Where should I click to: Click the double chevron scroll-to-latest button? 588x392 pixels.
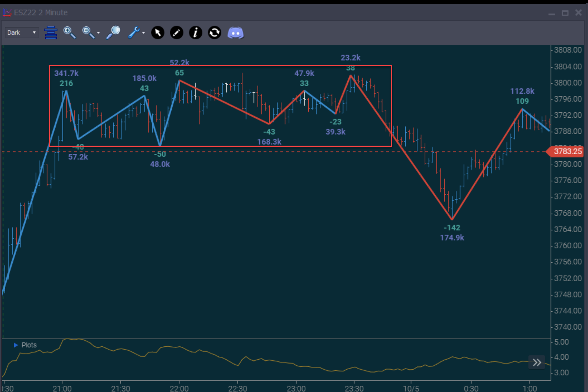pyautogui.click(x=537, y=362)
